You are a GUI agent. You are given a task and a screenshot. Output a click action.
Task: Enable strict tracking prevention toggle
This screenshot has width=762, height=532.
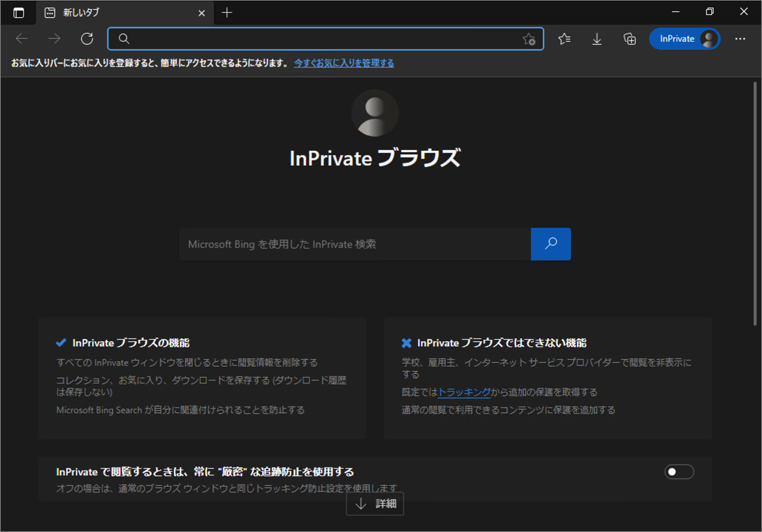pyautogui.click(x=678, y=471)
